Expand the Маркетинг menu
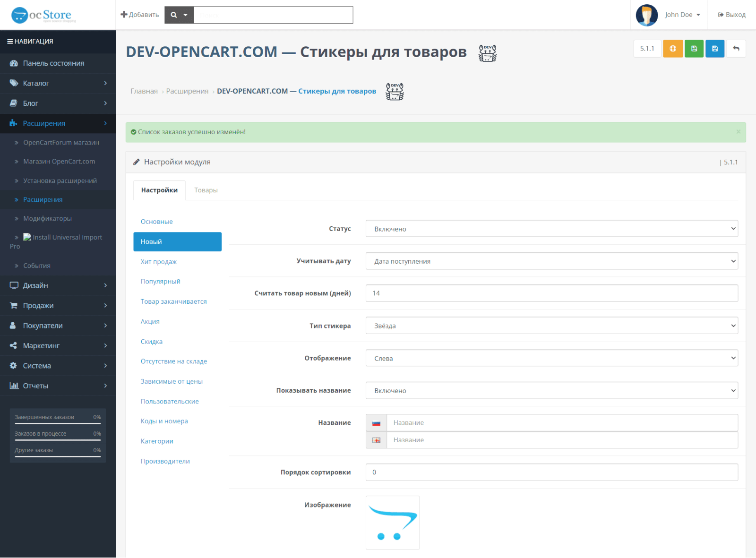The width and height of the screenshot is (756, 558). [58, 345]
